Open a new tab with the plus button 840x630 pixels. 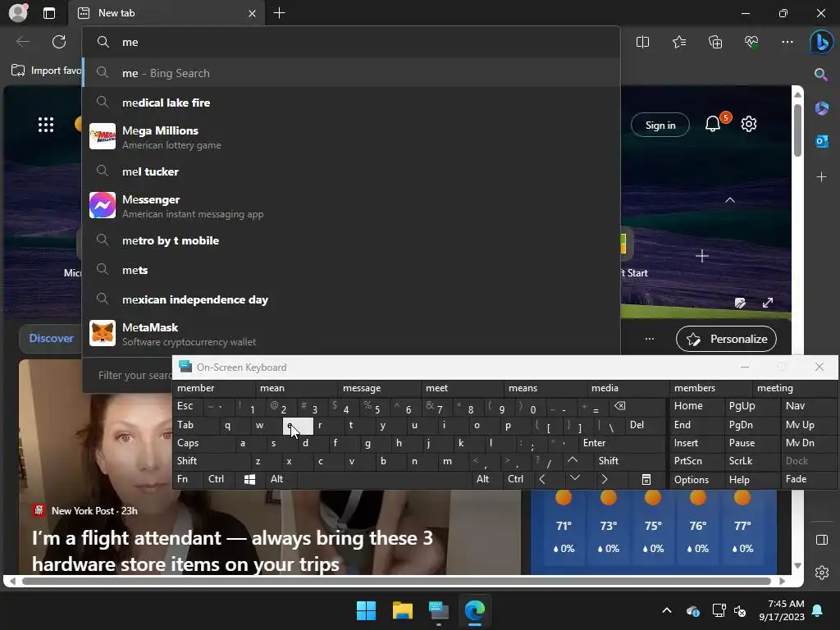pos(279,13)
